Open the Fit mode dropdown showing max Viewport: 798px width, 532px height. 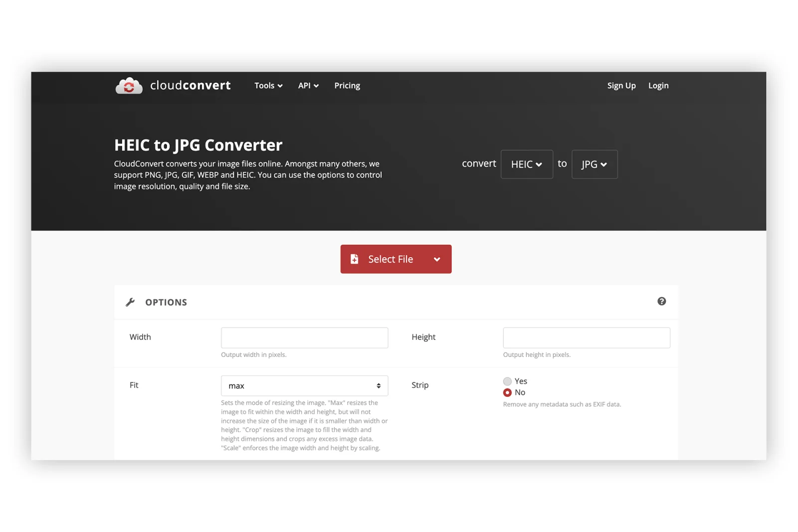coord(304,385)
